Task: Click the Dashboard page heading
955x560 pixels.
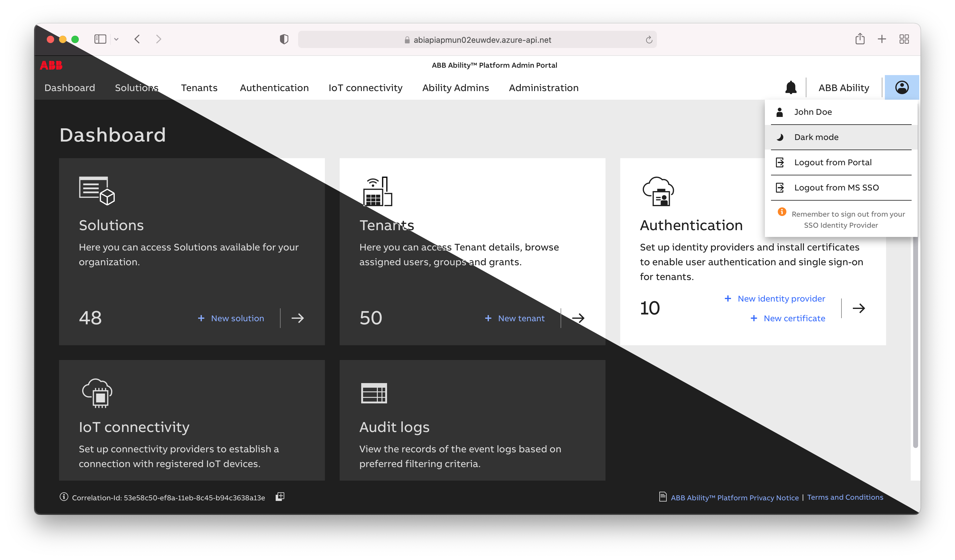Action: pos(113,135)
